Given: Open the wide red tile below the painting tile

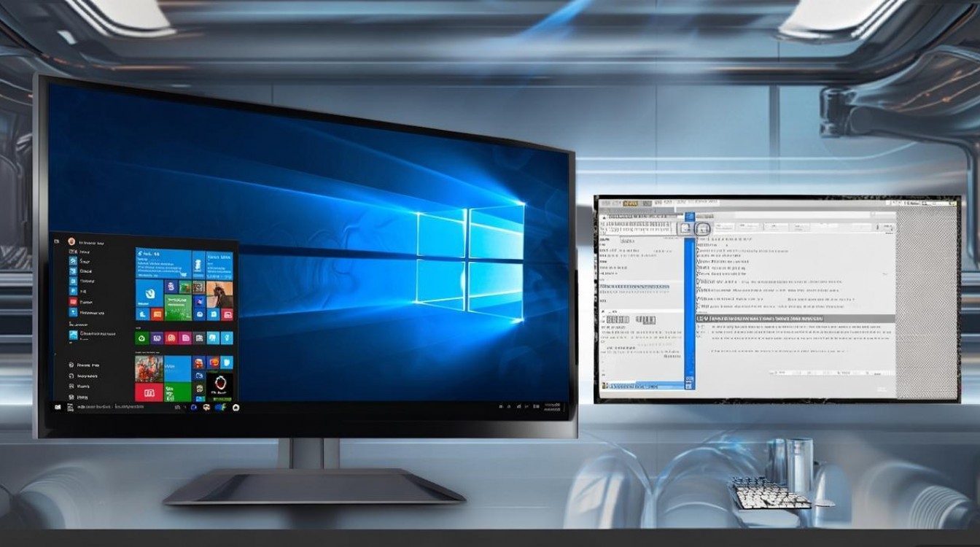Looking at the screenshot, I should [149, 392].
